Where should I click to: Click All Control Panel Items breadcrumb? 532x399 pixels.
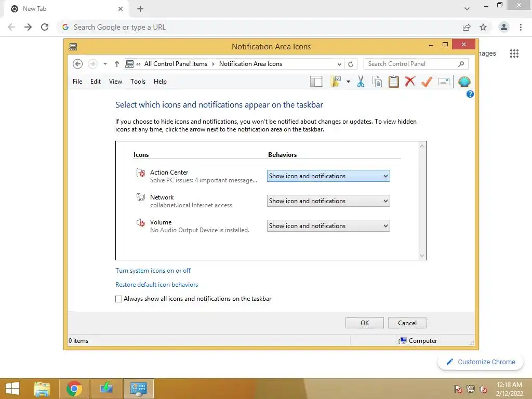tap(176, 64)
